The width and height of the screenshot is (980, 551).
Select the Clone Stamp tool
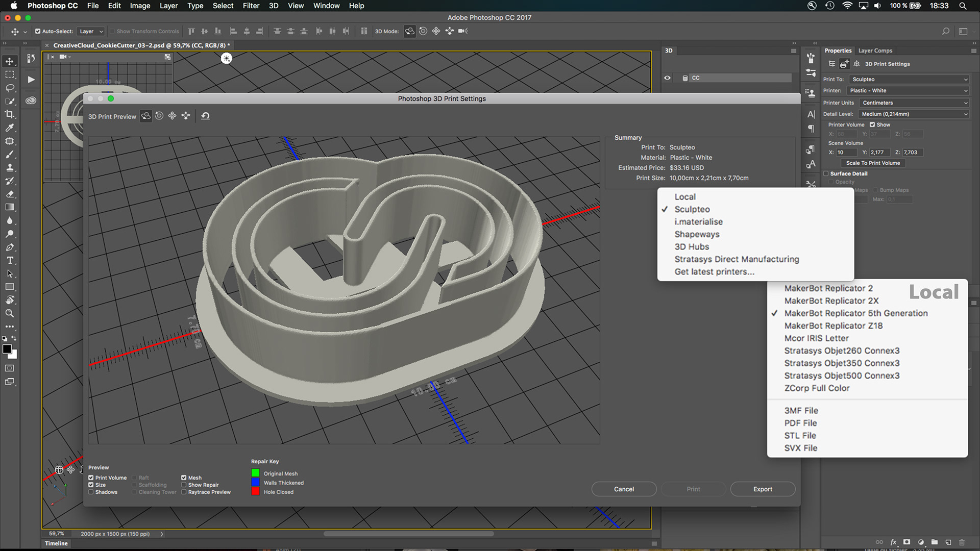pyautogui.click(x=10, y=167)
